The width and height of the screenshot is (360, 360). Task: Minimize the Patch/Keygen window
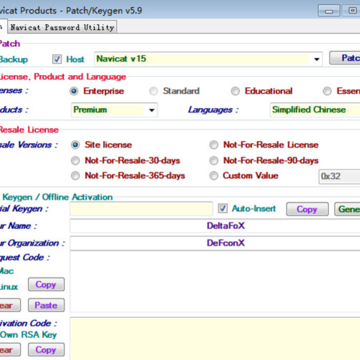330,11
